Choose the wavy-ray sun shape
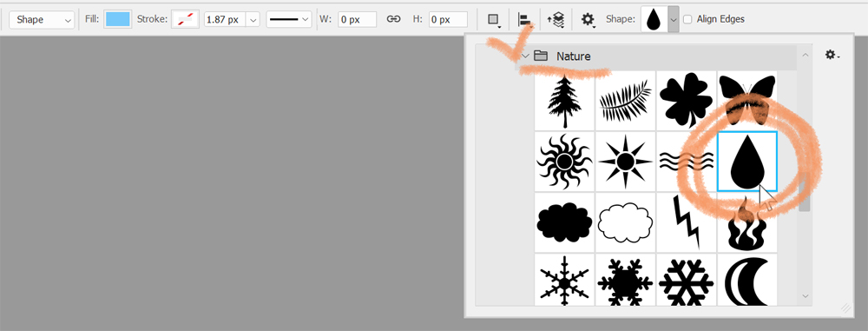868x331 pixels. (564, 162)
